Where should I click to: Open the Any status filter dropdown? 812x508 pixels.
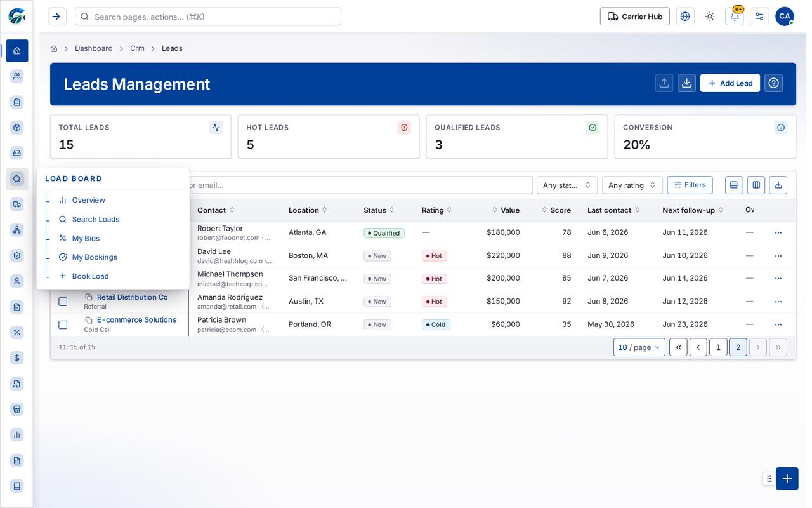[567, 185]
